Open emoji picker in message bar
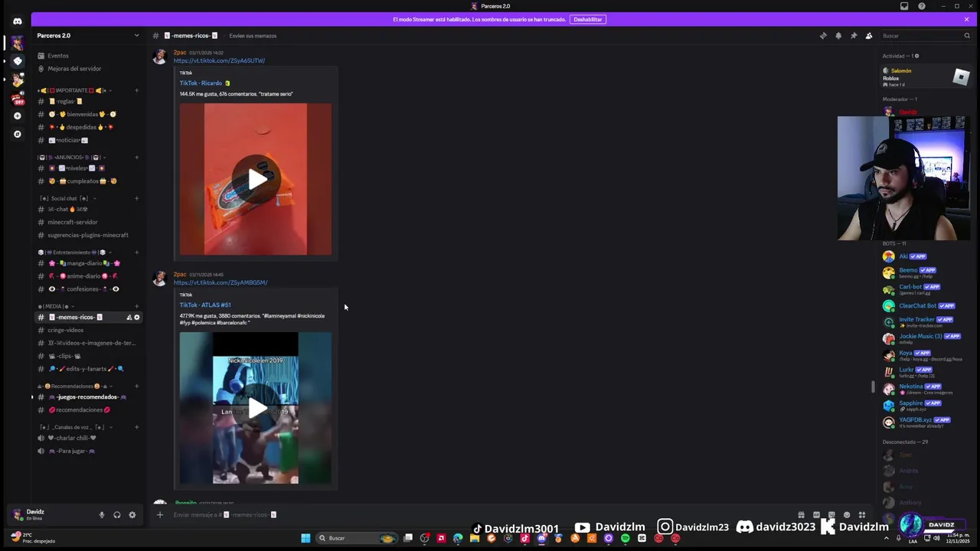This screenshot has width=980, height=551. tap(846, 515)
